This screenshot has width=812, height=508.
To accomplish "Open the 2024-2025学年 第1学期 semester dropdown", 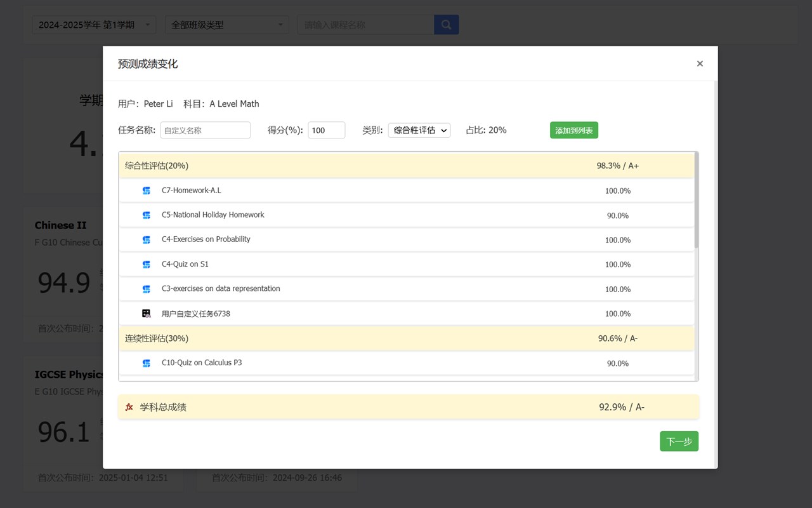I will tap(94, 25).
